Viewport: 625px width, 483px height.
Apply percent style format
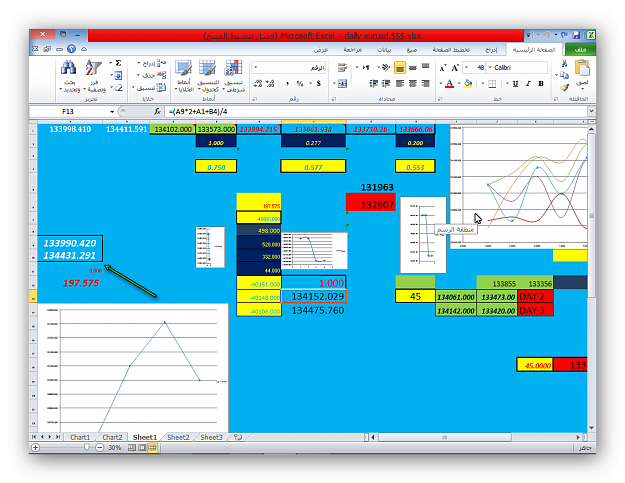(x=300, y=84)
